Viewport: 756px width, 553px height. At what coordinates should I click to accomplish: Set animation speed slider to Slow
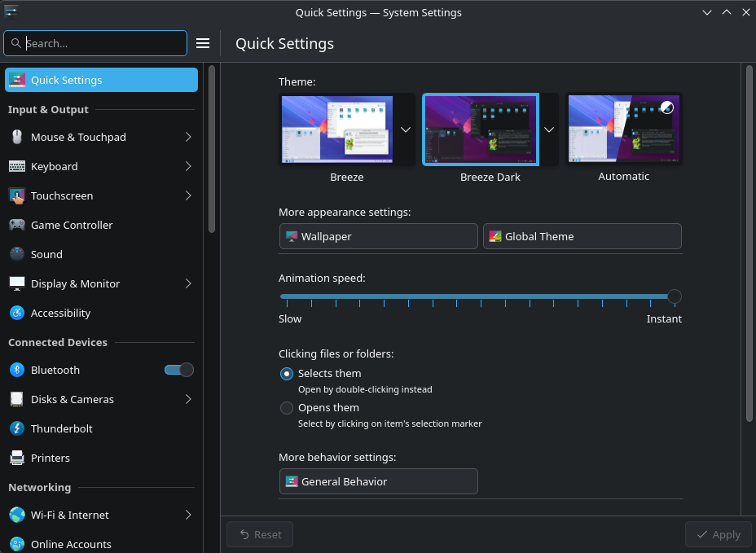[x=283, y=296]
